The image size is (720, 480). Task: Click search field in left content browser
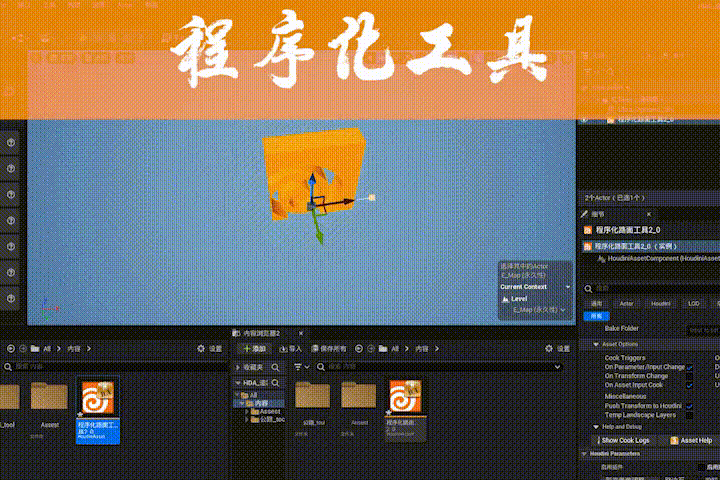(115, 367)
